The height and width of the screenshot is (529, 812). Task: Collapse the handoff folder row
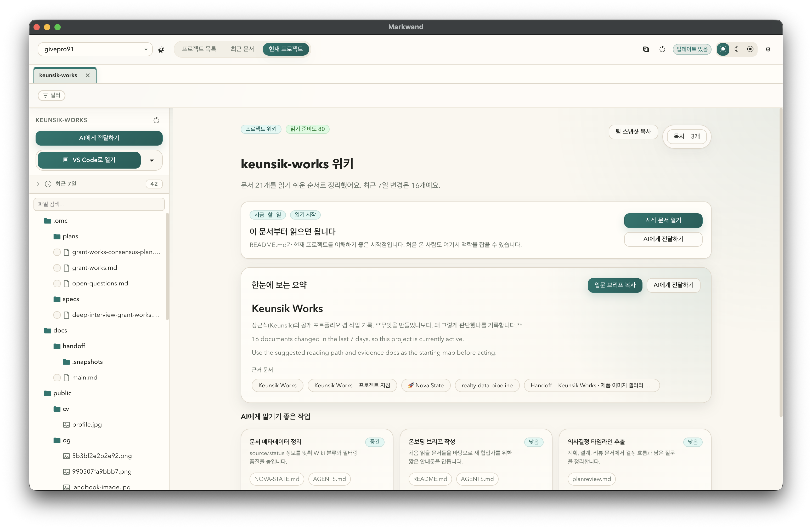point(99,346)
